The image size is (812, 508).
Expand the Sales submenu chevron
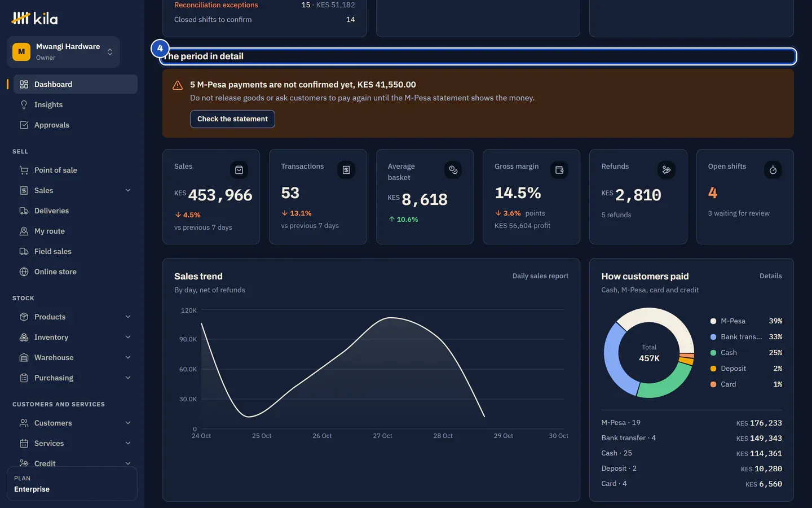pos(128,190)
